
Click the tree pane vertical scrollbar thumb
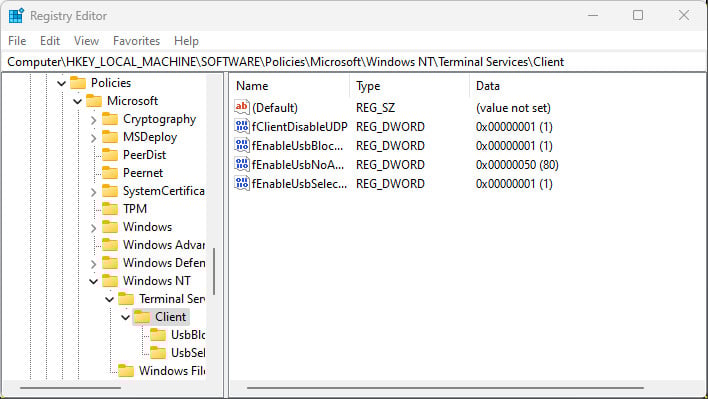point(214,271)
